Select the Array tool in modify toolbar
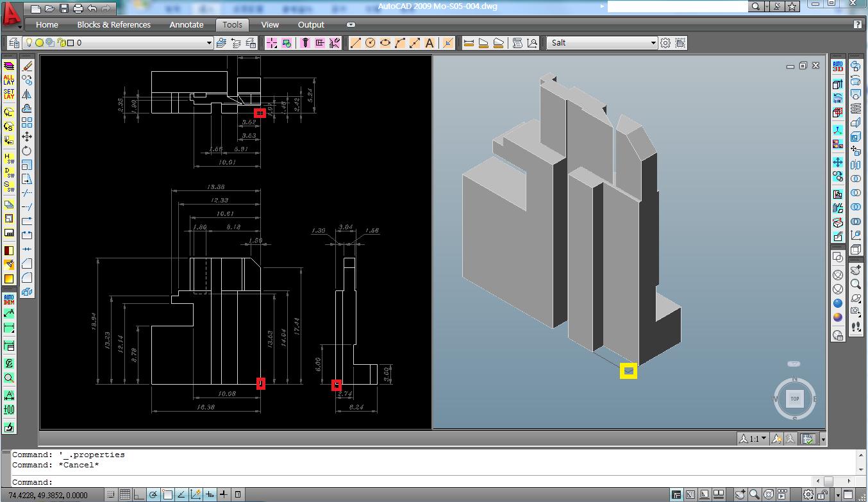 point(27,122)
